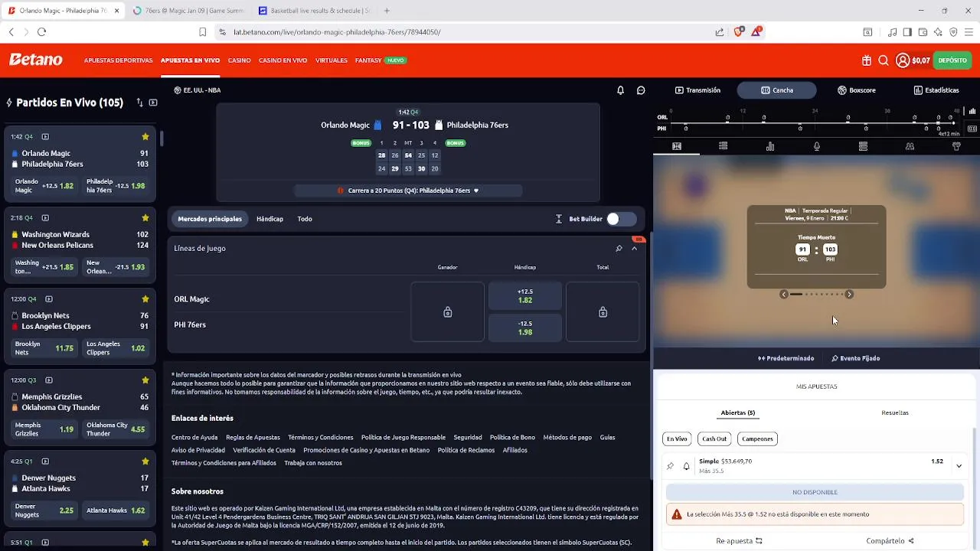
Task: Toggle favorite star for Brooklyn Nets match
Action: tap(145, 299)
